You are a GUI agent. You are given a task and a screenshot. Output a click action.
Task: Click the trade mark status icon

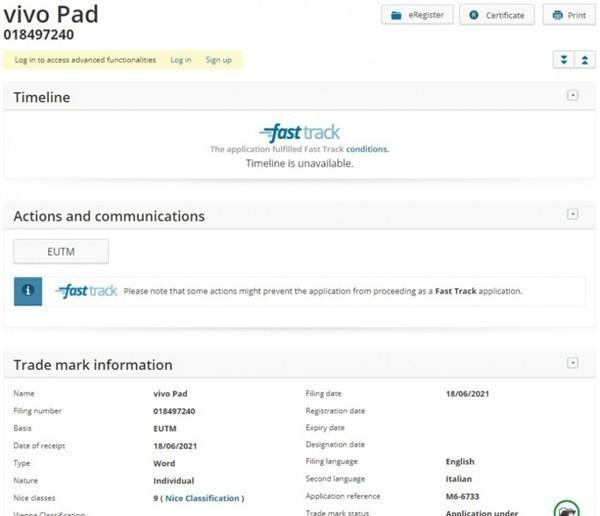(567, 509)
